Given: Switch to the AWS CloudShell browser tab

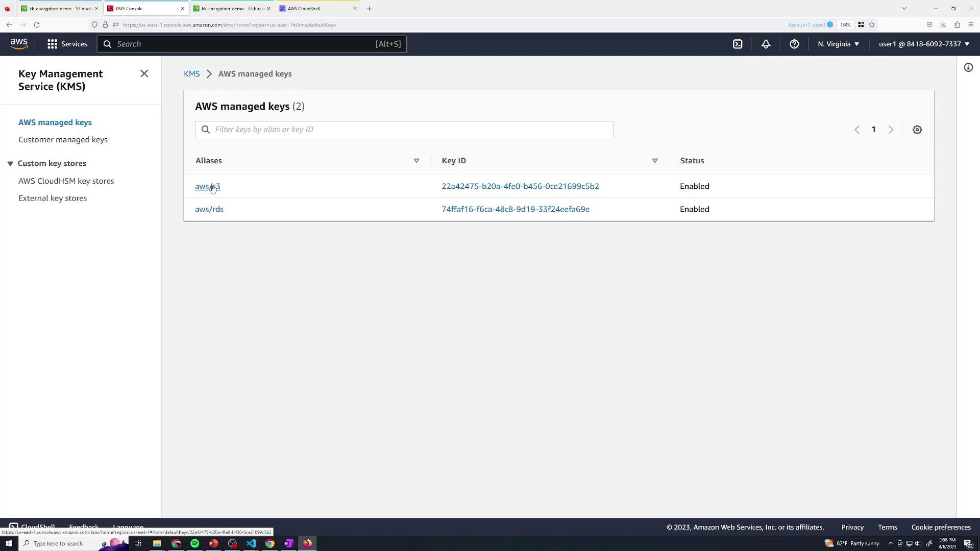Looking at the screenshot, I should point(316,9).
